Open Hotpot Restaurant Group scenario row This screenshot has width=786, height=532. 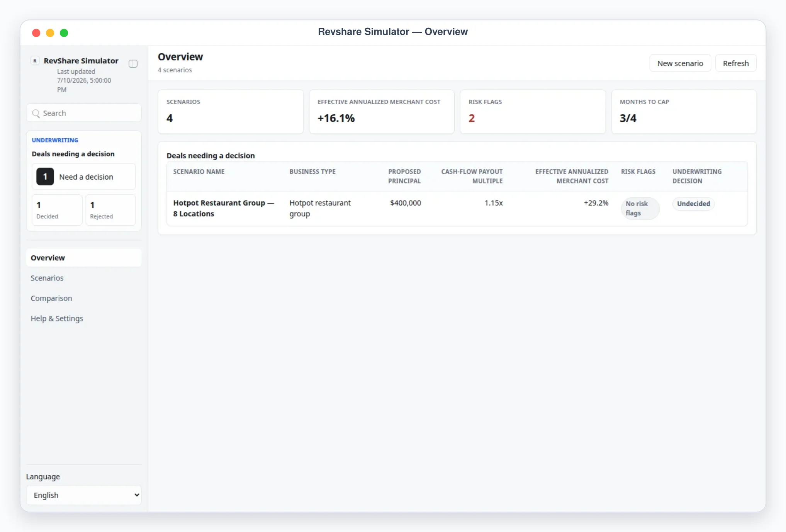(457, 209)
